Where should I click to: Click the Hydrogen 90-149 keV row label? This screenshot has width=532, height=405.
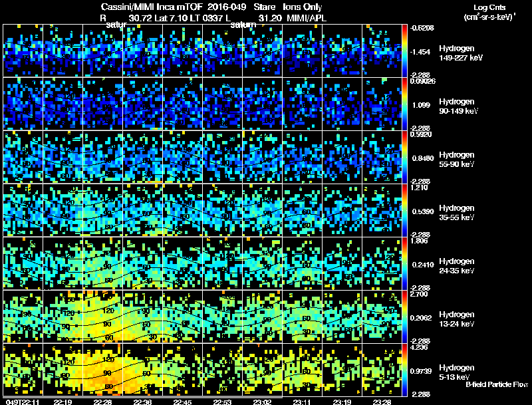click(x=459, y=106)
